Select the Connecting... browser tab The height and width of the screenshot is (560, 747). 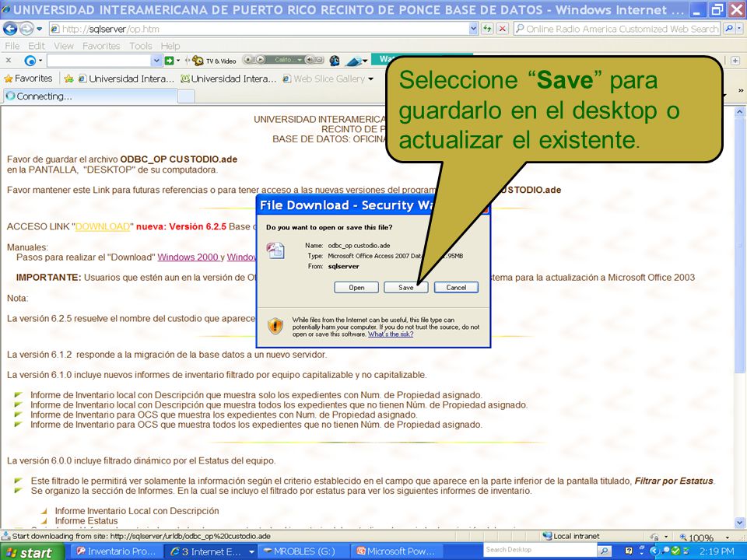90,96
